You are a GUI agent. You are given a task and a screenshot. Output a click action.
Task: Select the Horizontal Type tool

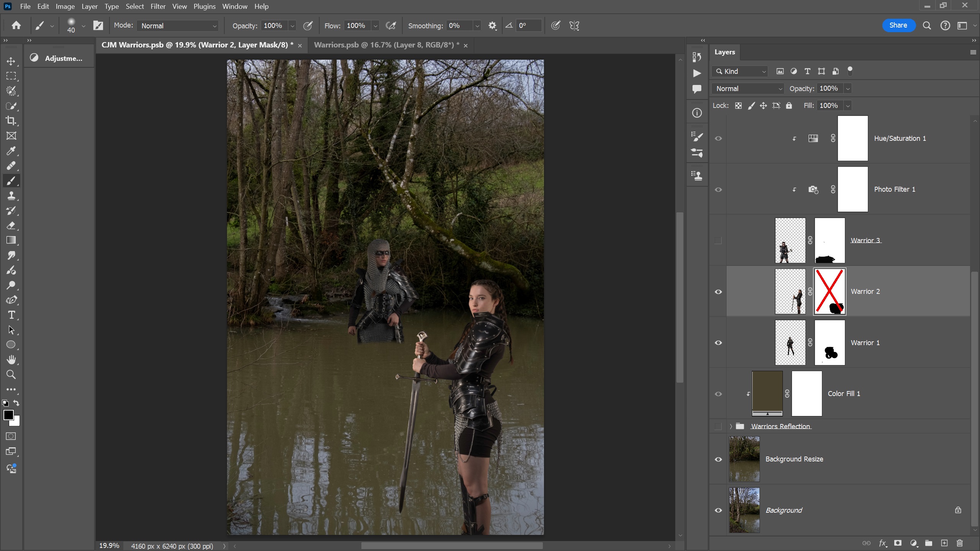(x=11, y=315)
